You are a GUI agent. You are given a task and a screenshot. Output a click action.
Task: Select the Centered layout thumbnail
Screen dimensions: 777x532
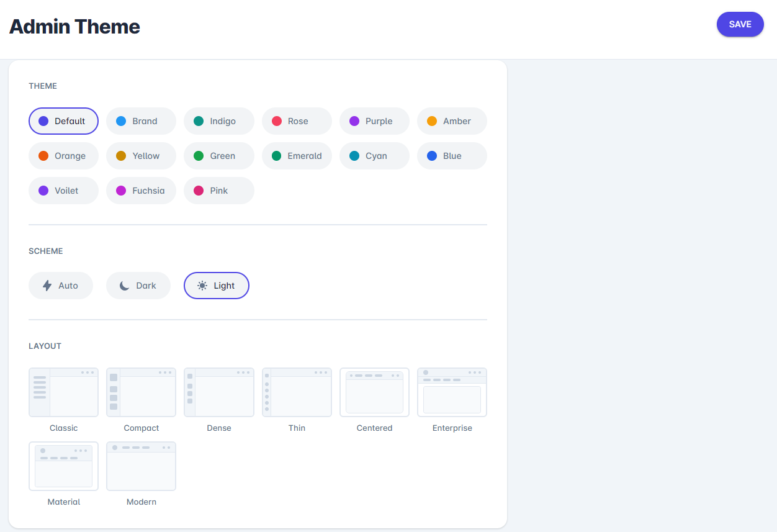(374, 392)
